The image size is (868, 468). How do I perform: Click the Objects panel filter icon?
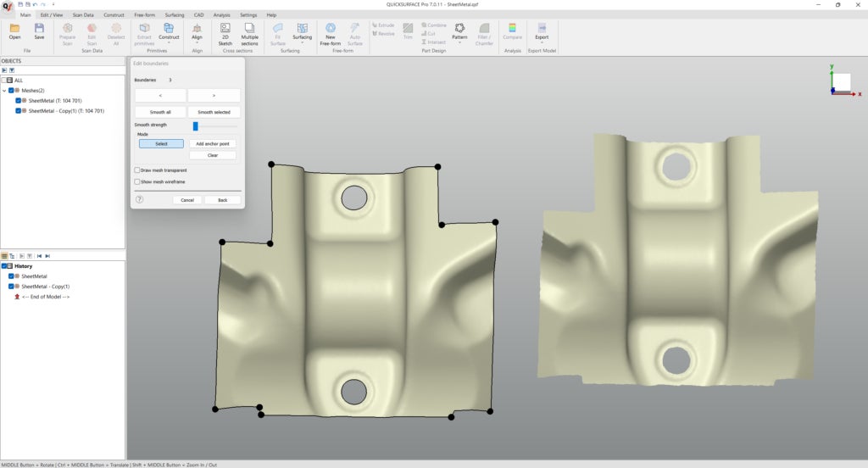12,70
